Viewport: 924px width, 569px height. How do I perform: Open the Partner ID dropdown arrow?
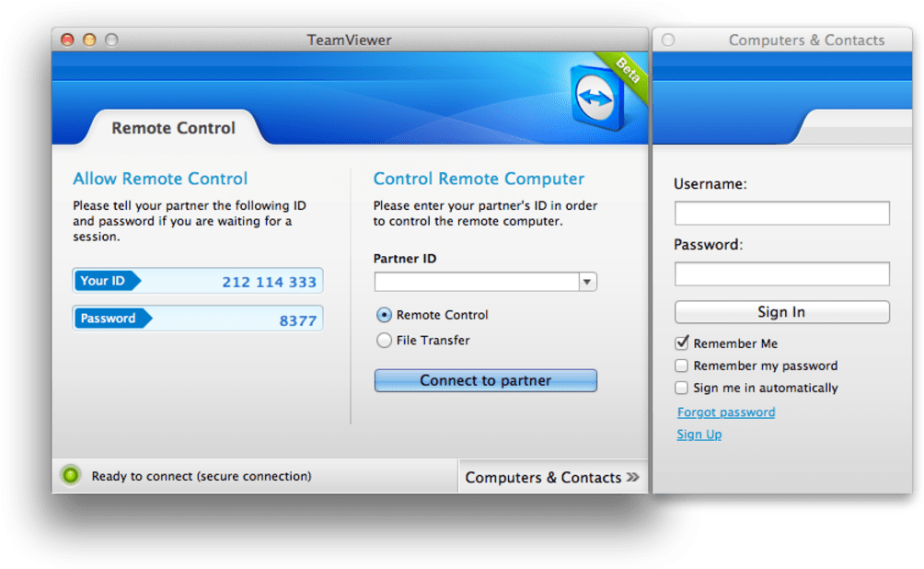tap(587, 282)
